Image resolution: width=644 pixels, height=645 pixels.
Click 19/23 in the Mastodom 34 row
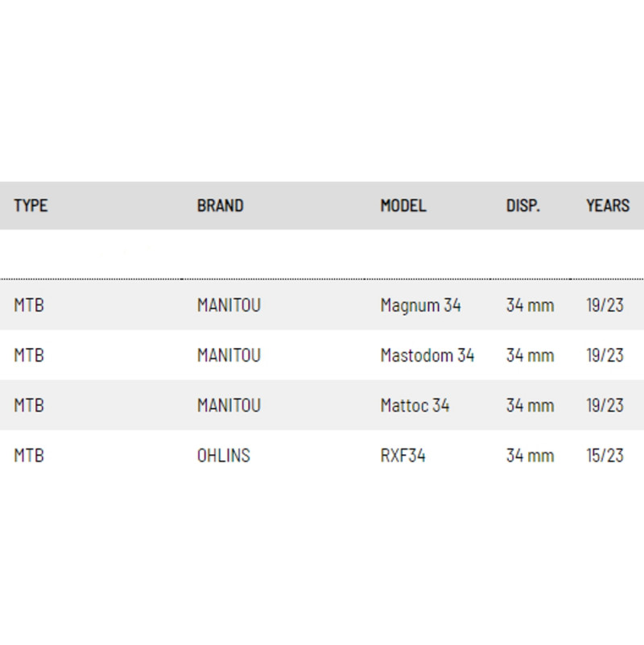click(x=605, y=355)
